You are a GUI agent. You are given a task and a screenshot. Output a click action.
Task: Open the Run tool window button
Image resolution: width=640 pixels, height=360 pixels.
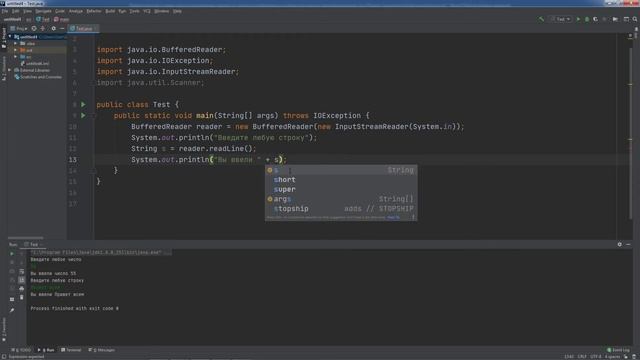pos(47,350)
